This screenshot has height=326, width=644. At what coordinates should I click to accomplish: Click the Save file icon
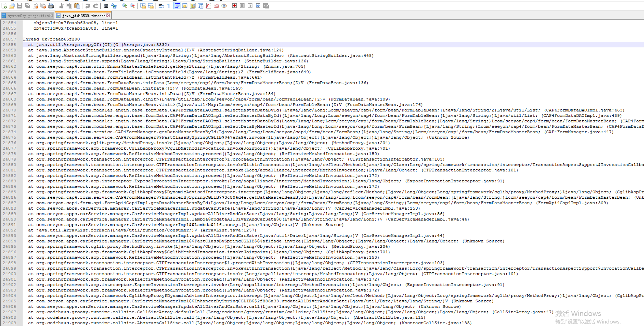[19, 6]
